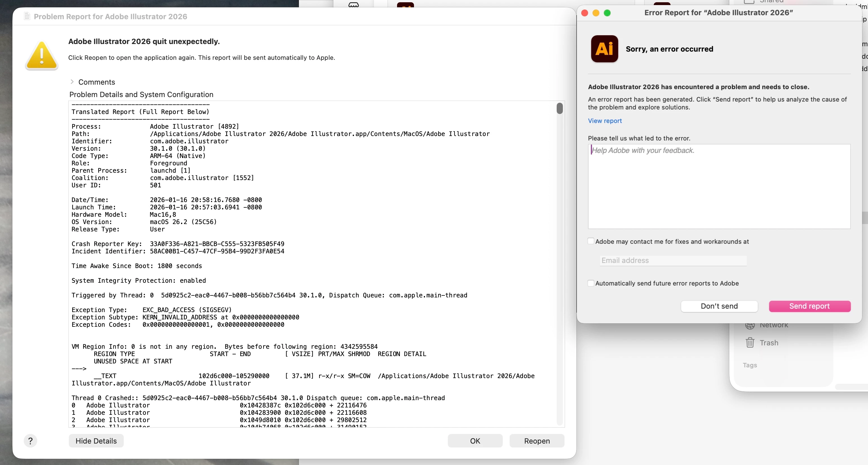Click the Email address field
The height and width of the screenshot is (465, 868).
pyautogui.click(x=673, y=260)
